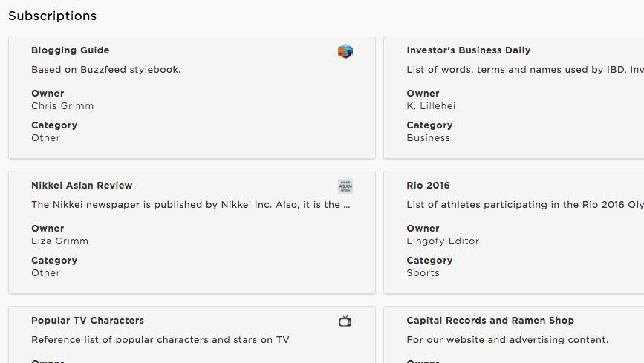Click Blogging Guide's Other category value
The height and width of the screenshot is (363, 644).
45,138
